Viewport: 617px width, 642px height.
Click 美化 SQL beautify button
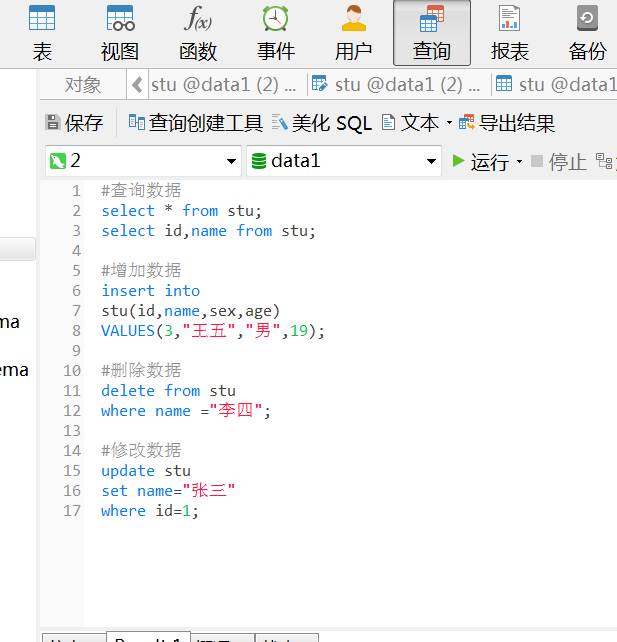click(322, 122)
